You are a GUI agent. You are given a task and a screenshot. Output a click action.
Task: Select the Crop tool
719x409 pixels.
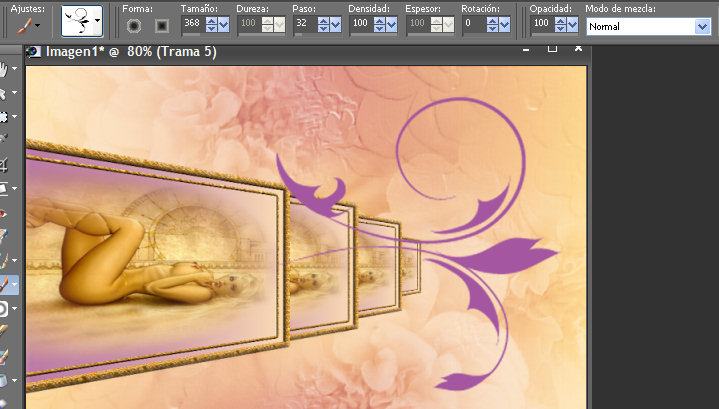click(x=5, y=163)
